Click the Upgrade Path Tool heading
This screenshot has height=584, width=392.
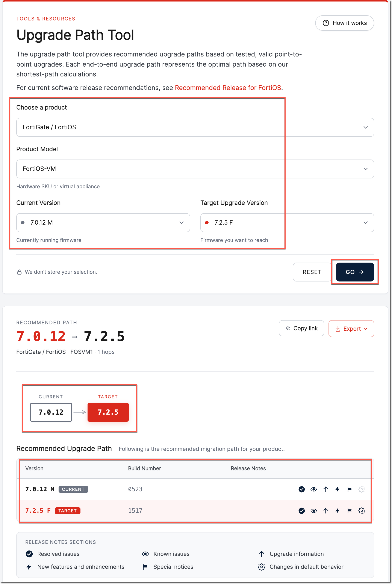click(75, 35)
